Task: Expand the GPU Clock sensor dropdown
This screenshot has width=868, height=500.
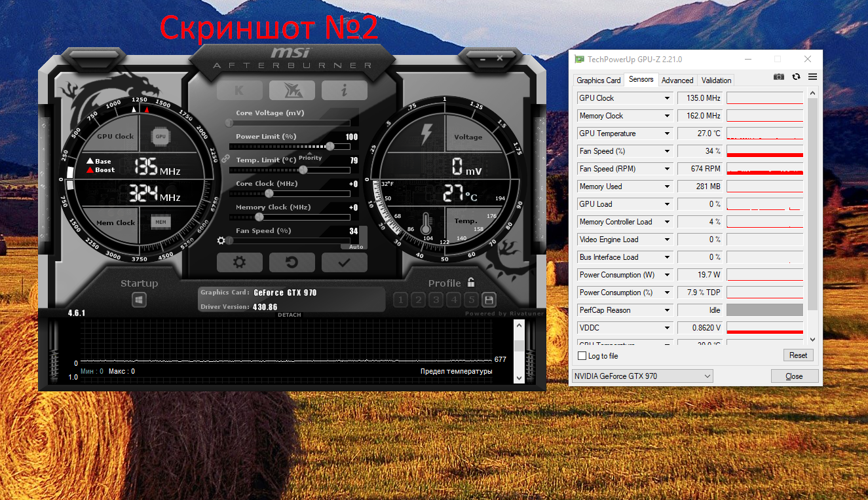Action: tap(668, 98)
